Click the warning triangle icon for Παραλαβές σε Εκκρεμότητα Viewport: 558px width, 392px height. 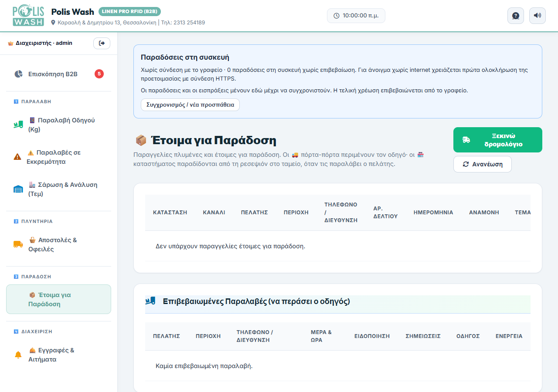pos(17,157)
